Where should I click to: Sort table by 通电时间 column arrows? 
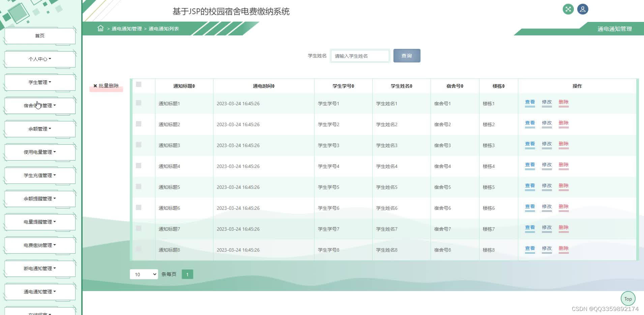pos(273,86)
